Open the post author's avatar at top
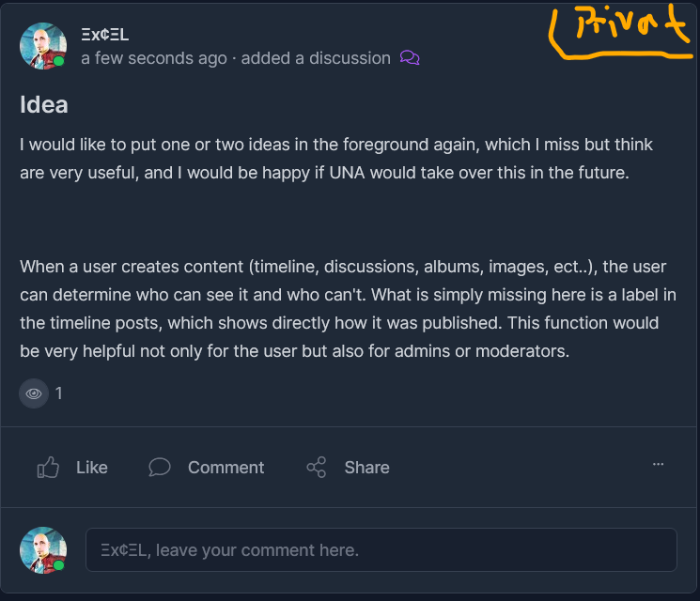The height and width of the screenshot is (601, 700). click(x=42, y=46)
